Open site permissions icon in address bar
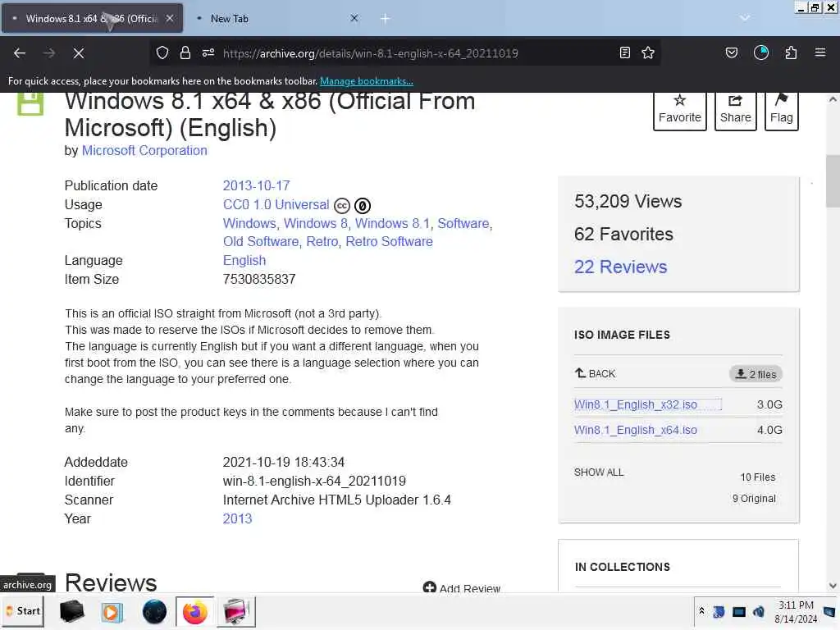This screenshot has height=630, width=840. coord(208,52)
